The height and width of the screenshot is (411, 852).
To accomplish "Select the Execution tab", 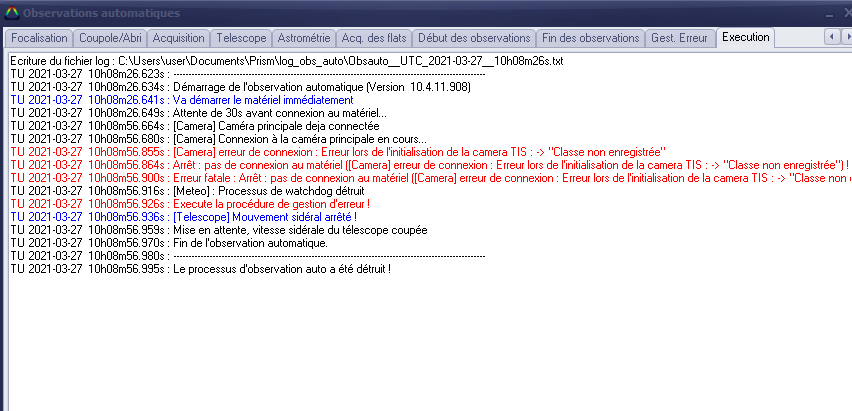I will point(746,38).
